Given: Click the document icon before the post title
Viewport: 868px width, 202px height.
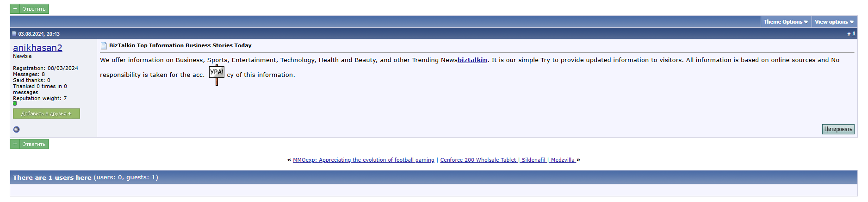Looking at the screenshot, I should point(104,45).
